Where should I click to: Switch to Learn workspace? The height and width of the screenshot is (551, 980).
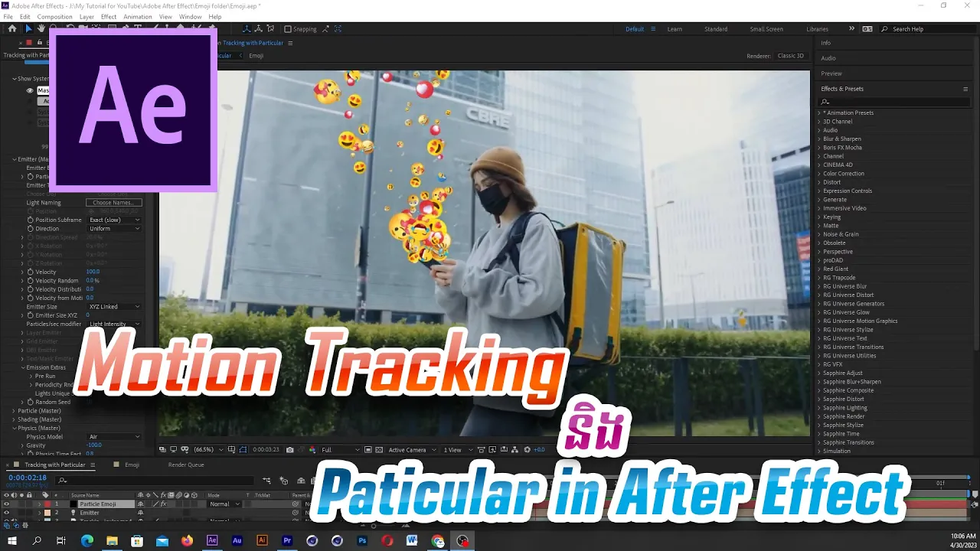coord(675,29)
